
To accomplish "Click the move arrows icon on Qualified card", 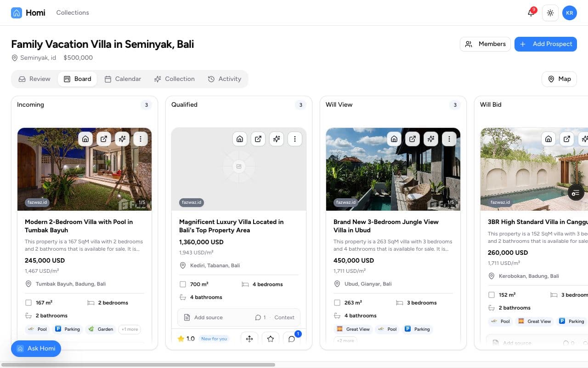I will (x=249, y=339).
